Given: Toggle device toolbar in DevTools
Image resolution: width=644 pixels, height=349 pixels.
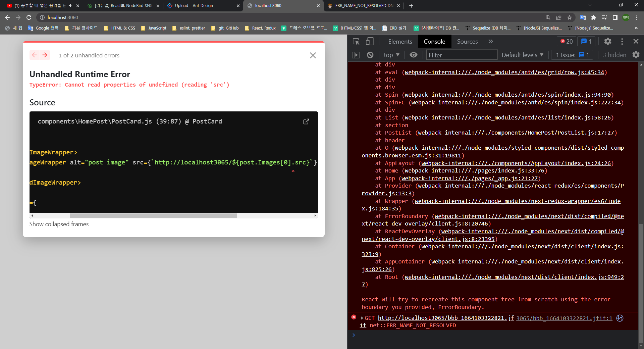Looking at the screenshot, I should pos(369,41).
